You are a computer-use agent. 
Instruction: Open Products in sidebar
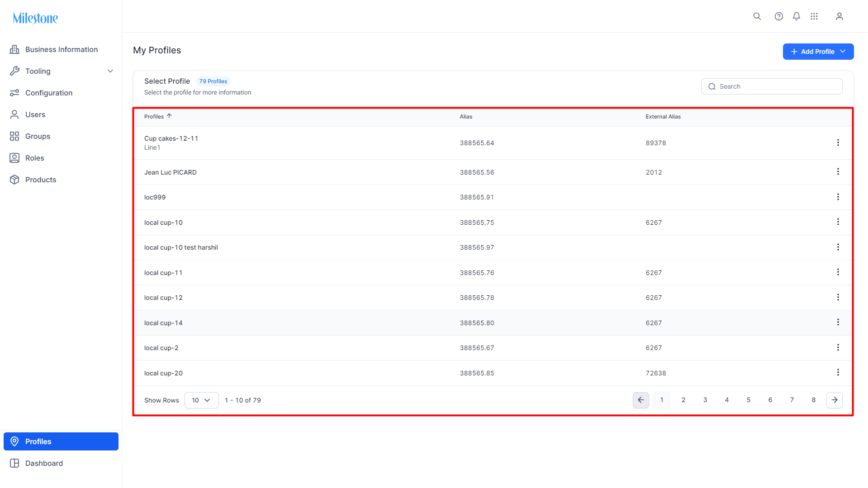tap(61, 180)
